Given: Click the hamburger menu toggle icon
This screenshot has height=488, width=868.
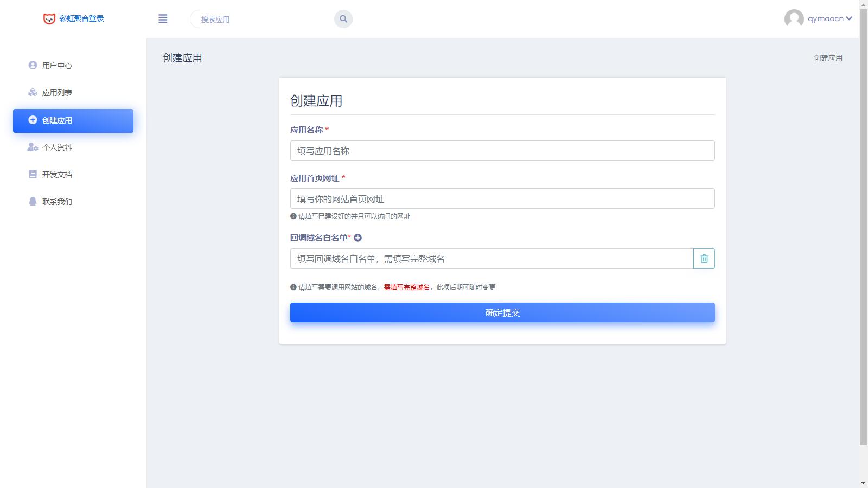Looking at the screenshot, I should click(x=163, y=19).
